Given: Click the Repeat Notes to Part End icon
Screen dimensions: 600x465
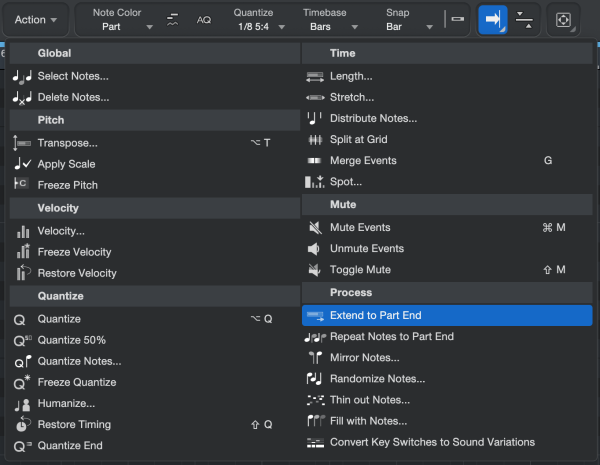Looking at the screenshot, I should 315,337.
